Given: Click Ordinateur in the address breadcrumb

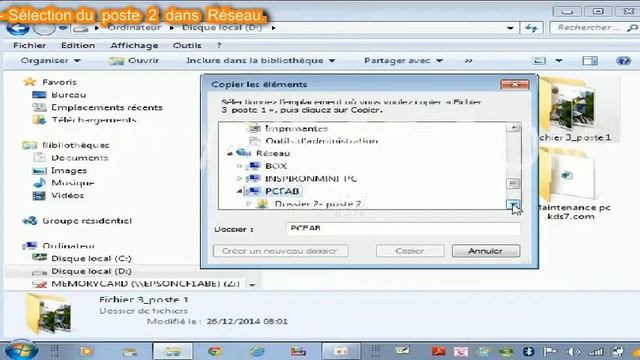Looking at the screenshot, I should 134,28.
